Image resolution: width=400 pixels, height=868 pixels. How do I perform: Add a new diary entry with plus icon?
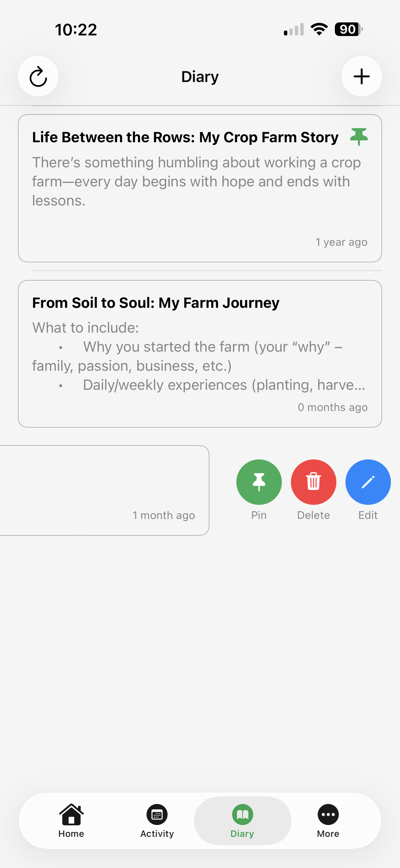pos(362,77)
